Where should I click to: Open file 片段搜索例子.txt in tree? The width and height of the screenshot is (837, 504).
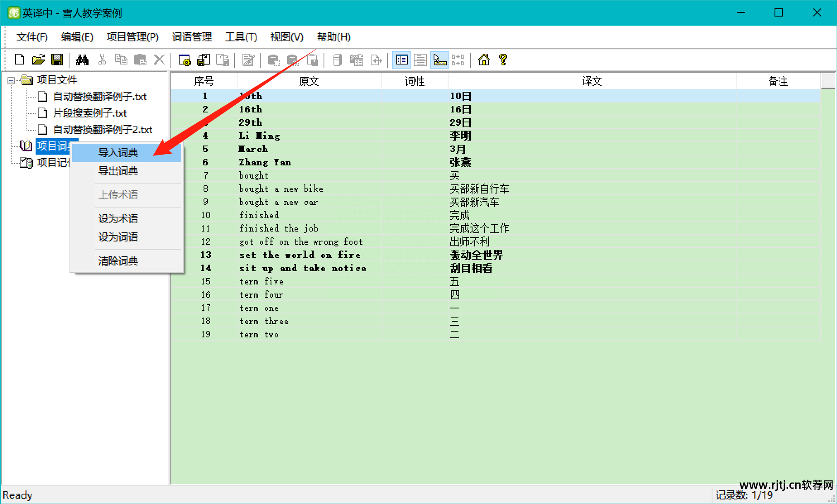click(90, 113)
